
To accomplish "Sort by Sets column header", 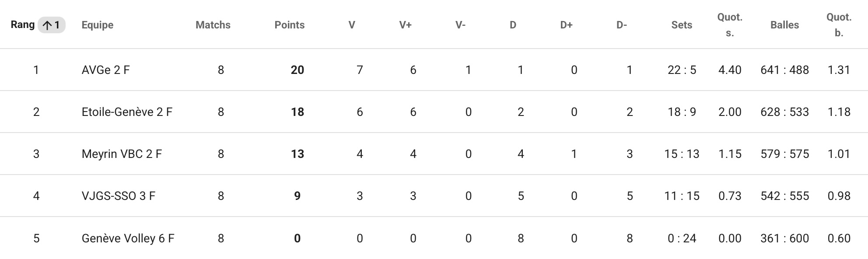I will click(x=682, y=25).
